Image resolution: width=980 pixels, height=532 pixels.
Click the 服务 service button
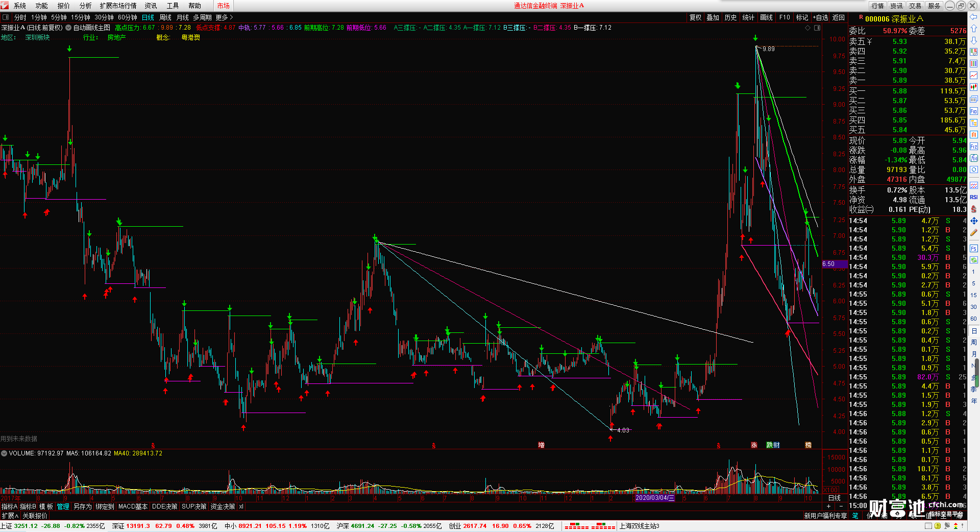pyautogui.click(x=934, y=6)
